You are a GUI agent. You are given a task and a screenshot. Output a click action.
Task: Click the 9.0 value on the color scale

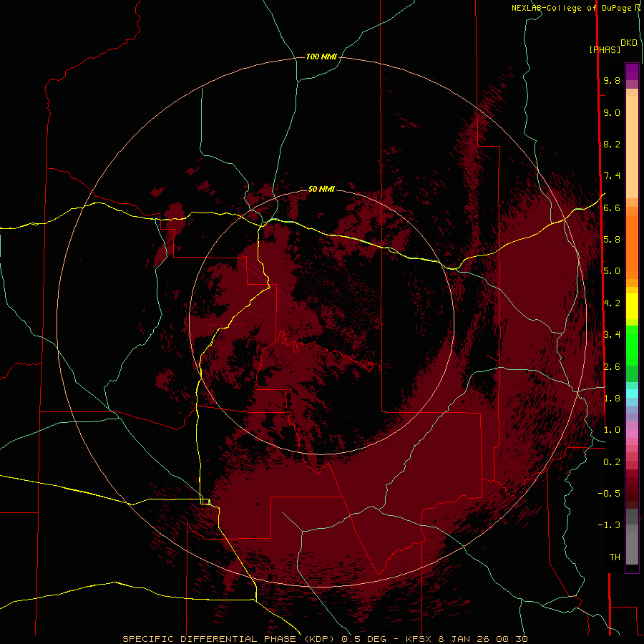(612, 112)
